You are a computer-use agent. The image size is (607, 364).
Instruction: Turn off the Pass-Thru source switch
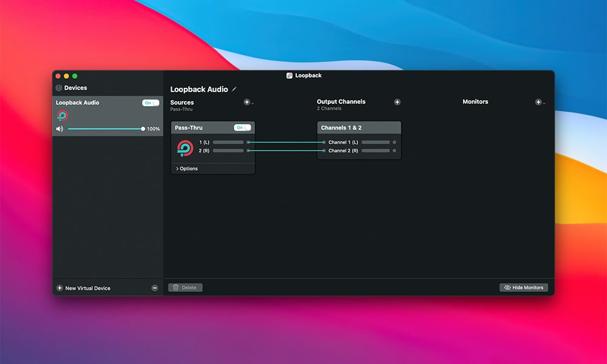242,127
